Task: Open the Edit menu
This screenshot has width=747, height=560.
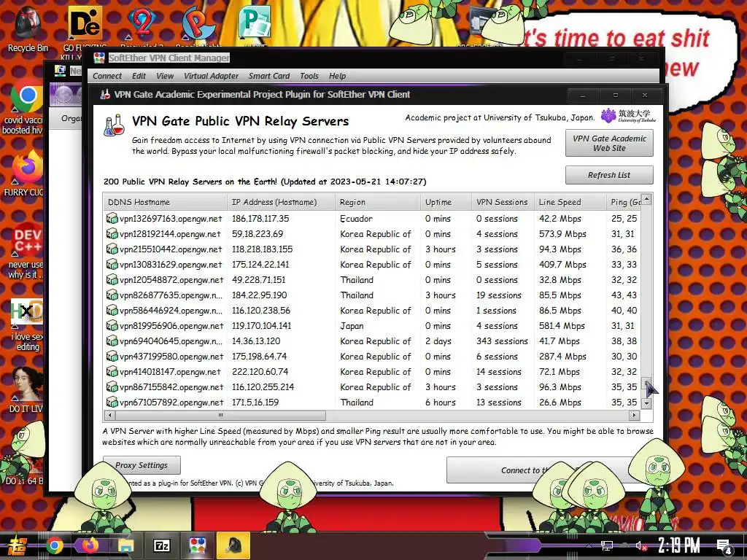Action: point(139,76)
